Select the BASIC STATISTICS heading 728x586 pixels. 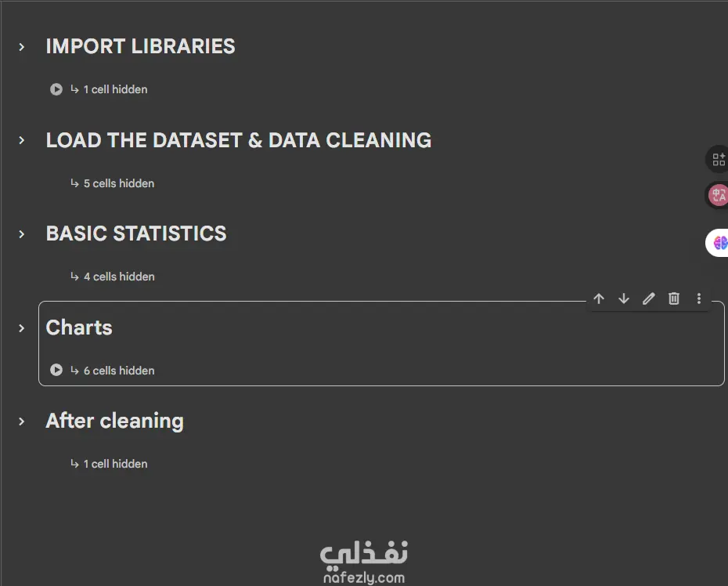(136, 233)
